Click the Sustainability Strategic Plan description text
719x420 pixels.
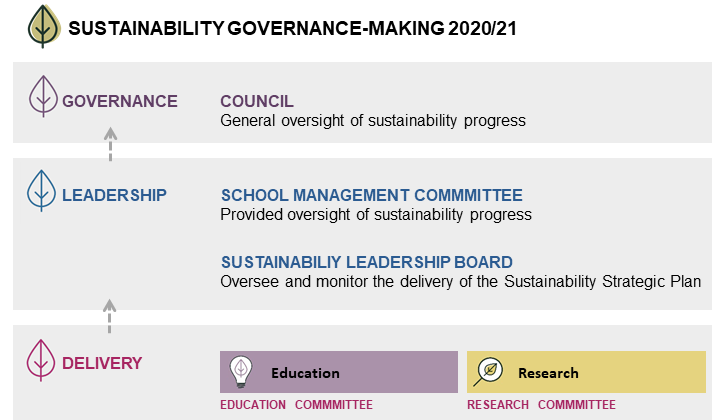click(x=460, y=281)
